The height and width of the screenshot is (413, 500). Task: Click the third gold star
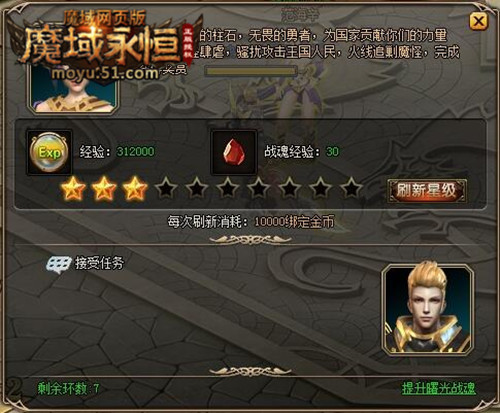(x=135, y=189)
